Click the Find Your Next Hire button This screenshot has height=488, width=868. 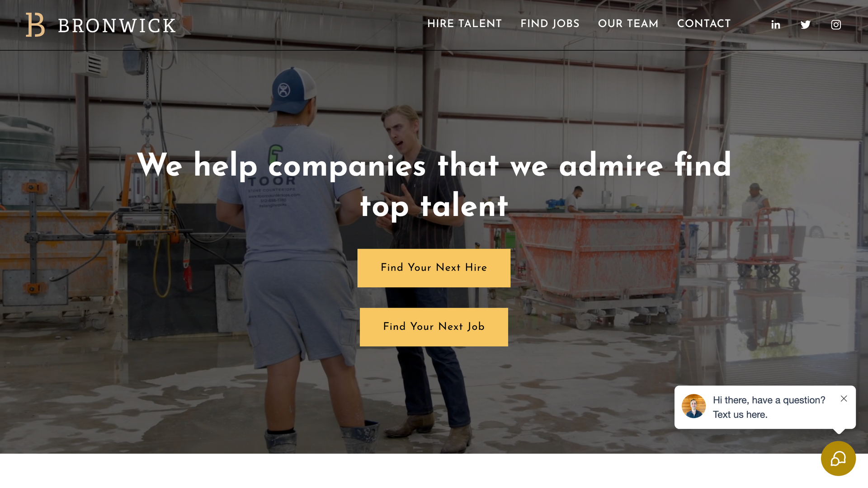coord(434,268)
